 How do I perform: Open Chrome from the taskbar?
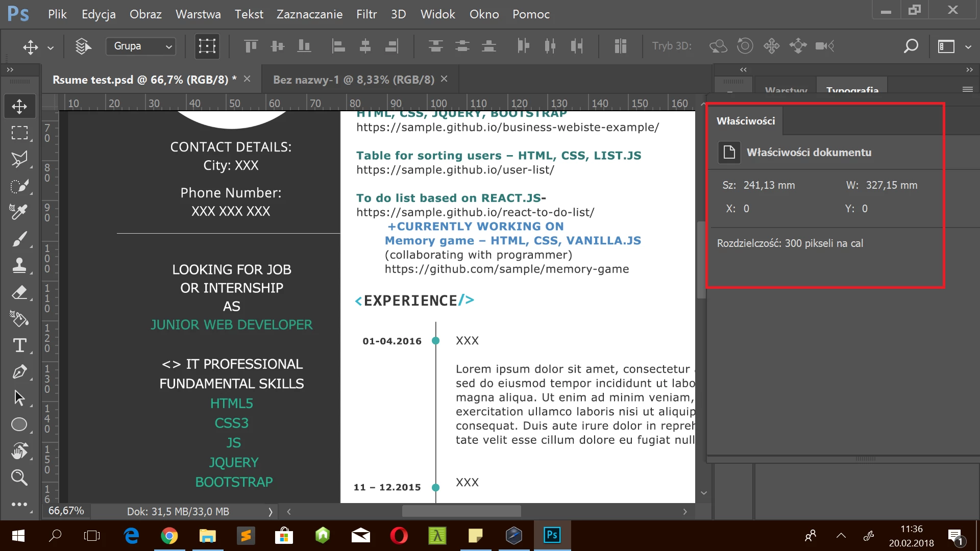(x=169, y=536)
